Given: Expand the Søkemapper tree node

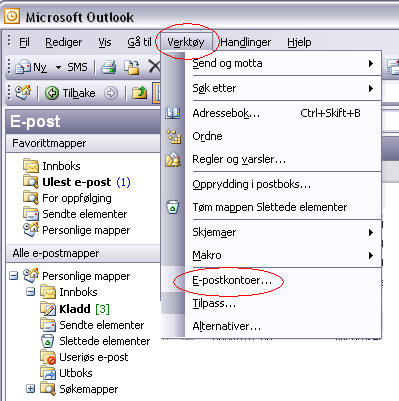Looking at the screenshot, I should point(30,389).
